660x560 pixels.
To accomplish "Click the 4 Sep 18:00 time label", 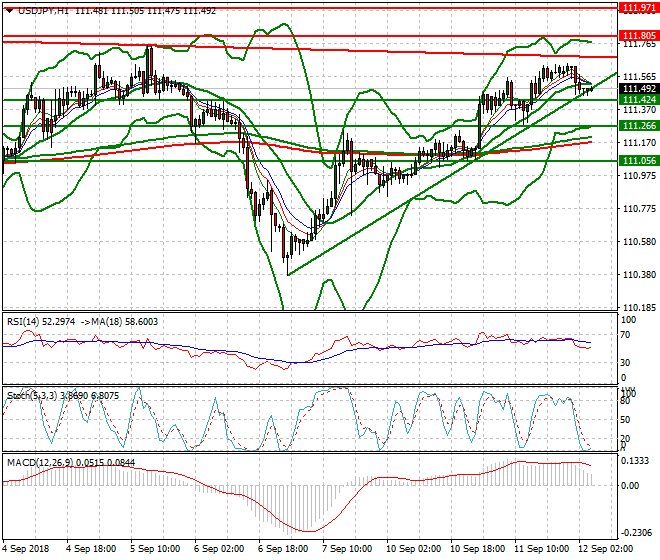I will click(x=91, y=549).
